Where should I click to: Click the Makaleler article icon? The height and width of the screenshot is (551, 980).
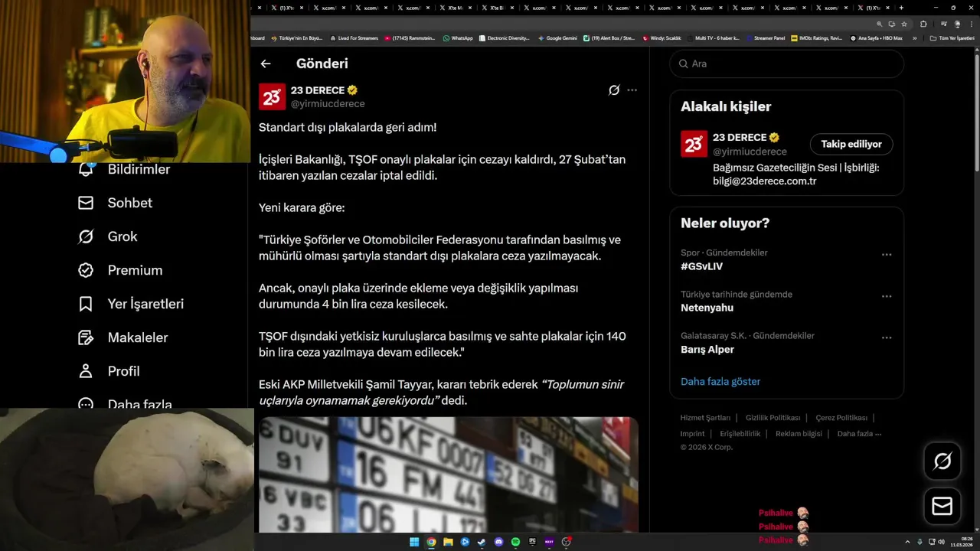(x=86, y=337)
